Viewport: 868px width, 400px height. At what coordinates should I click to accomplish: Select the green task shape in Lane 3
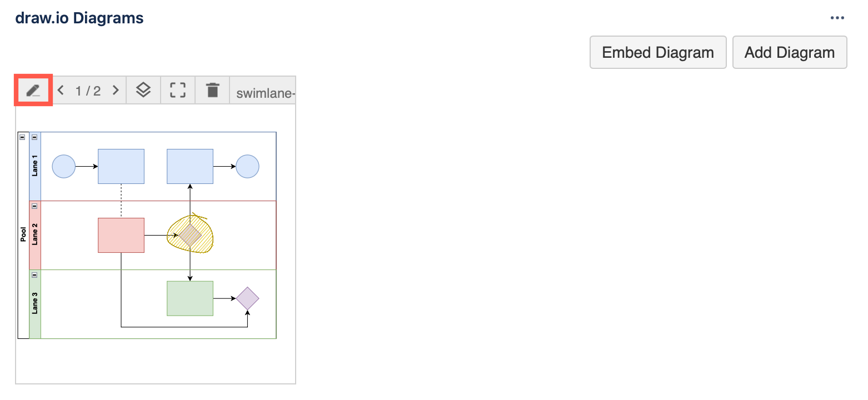coord(189,298)
